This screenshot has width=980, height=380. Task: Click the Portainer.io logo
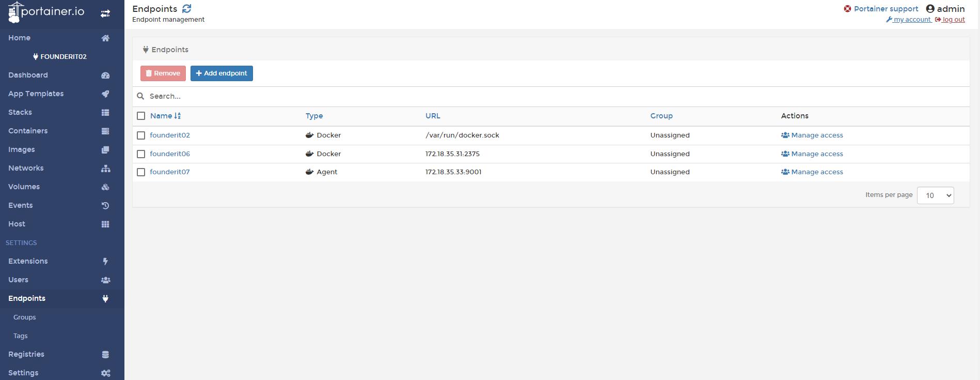pyautogui.click(x=46, y=12)
